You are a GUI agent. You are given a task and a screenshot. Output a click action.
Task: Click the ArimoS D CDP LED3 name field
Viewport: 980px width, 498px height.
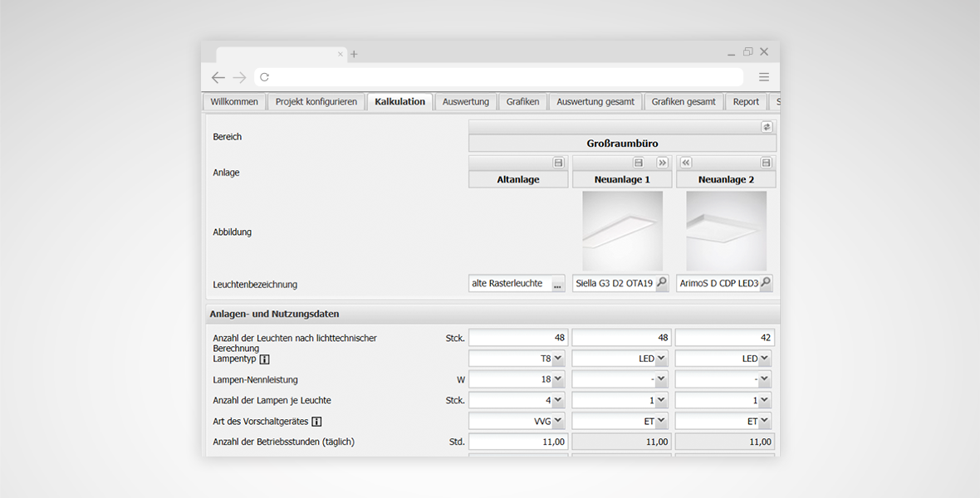pyautogui.click(x=718, y=283)
